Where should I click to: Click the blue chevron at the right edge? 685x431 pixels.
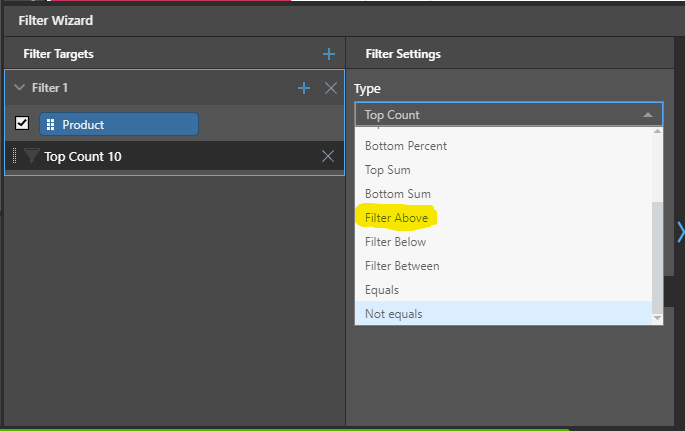(x=680, y=232)
